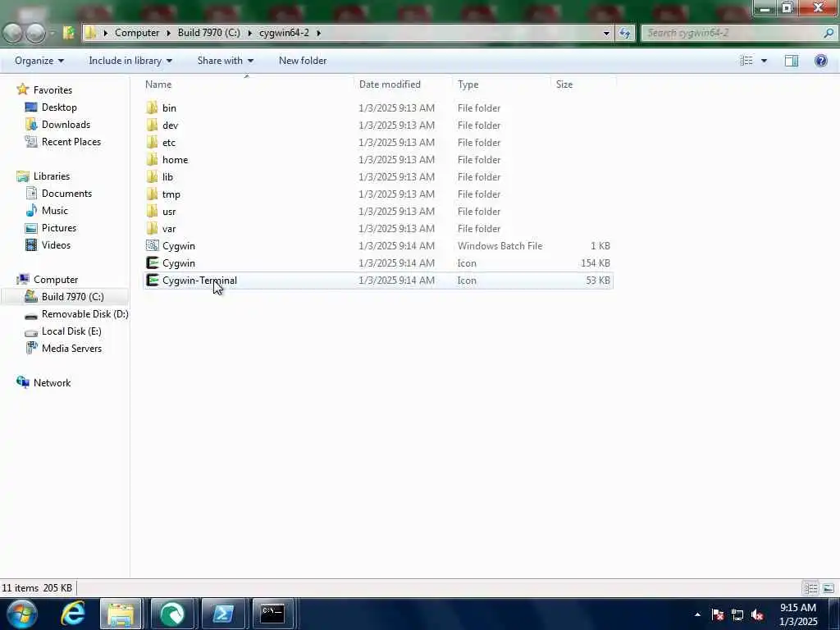The width and height of the screenshot is (840, 630).
Task: Select Recent Places in sidebar
Action: click(x=71, y=141)
